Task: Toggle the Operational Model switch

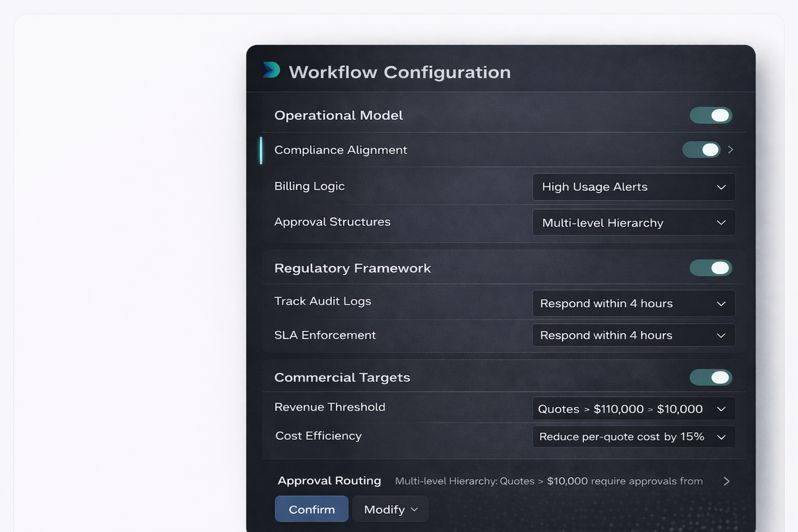Action: click(710, 115)
